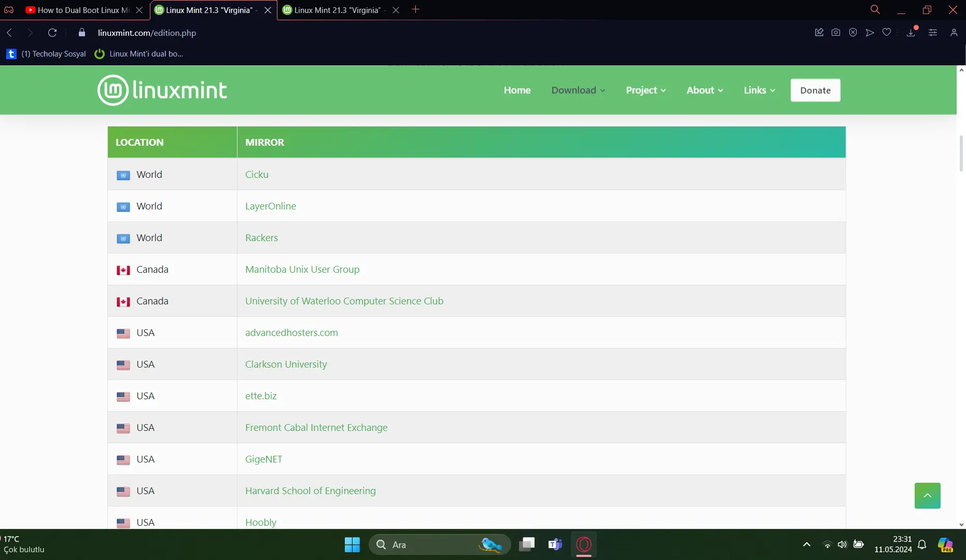The height and width of the screenshot is (560, 966).
Task: Open a new tab with plus icon
Action: tap(415, 9)
